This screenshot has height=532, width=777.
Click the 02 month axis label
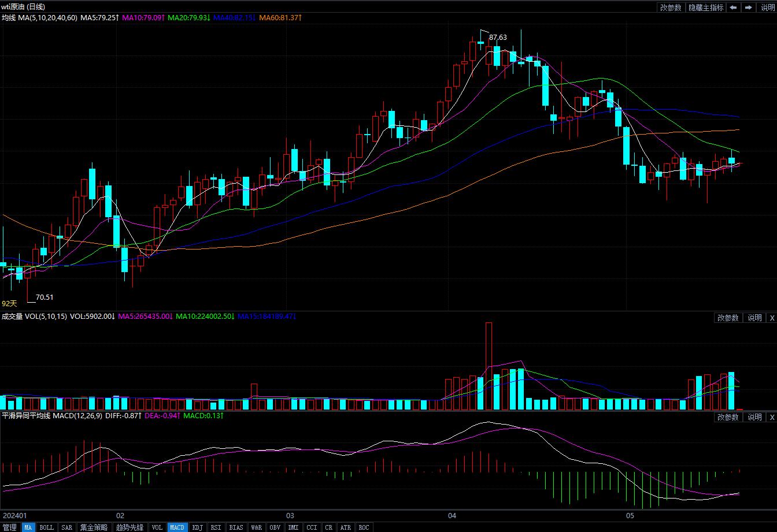click(120, 515)
